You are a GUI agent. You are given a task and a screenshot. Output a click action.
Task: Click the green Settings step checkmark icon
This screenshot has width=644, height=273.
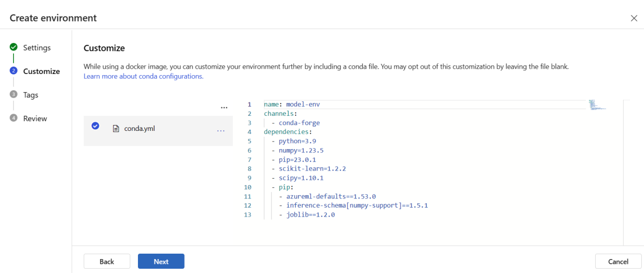click(x=13, y=47)
